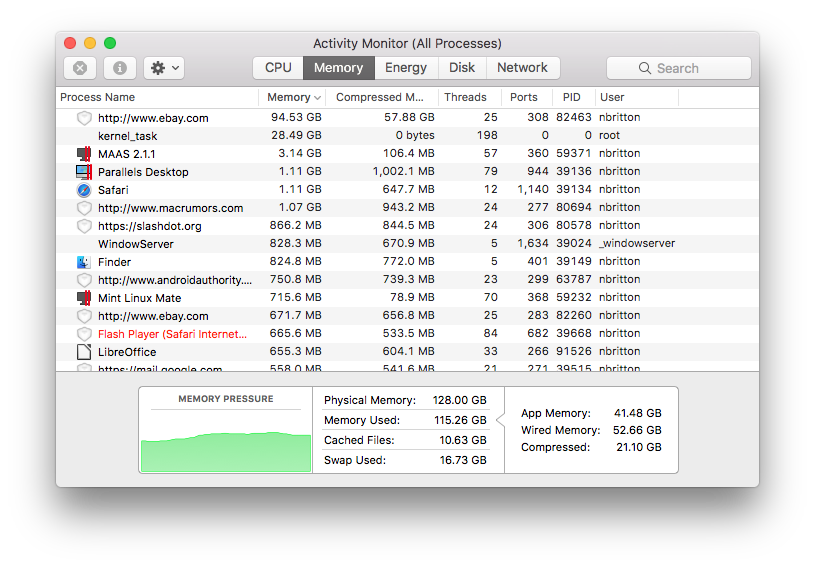Viewport: 815px width, 567px height.
Task: Click the Compressed 21.10 GB value
Action: tap(639, 447)
